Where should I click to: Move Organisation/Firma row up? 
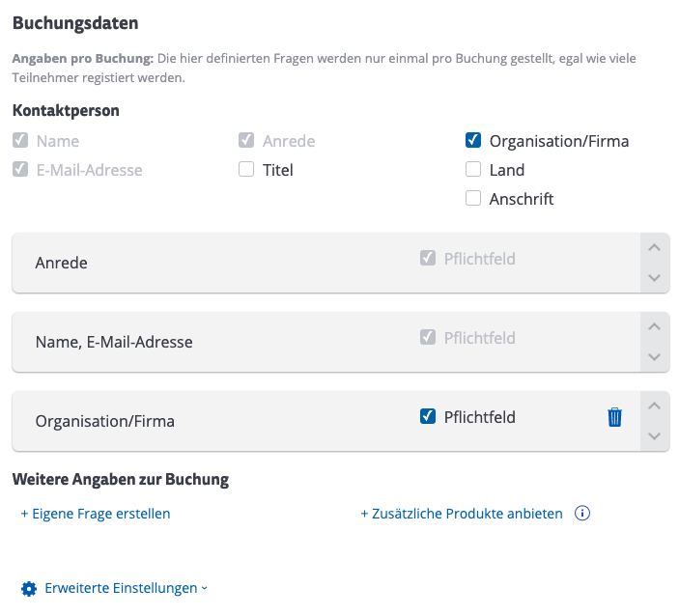point(654,406)
